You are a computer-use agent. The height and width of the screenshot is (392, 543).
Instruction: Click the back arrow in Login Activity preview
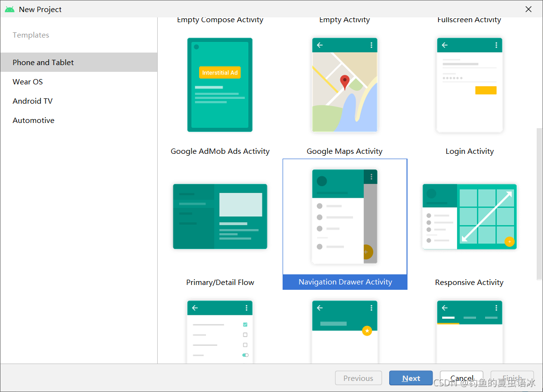pyautogui.click(x=445, y=45)
